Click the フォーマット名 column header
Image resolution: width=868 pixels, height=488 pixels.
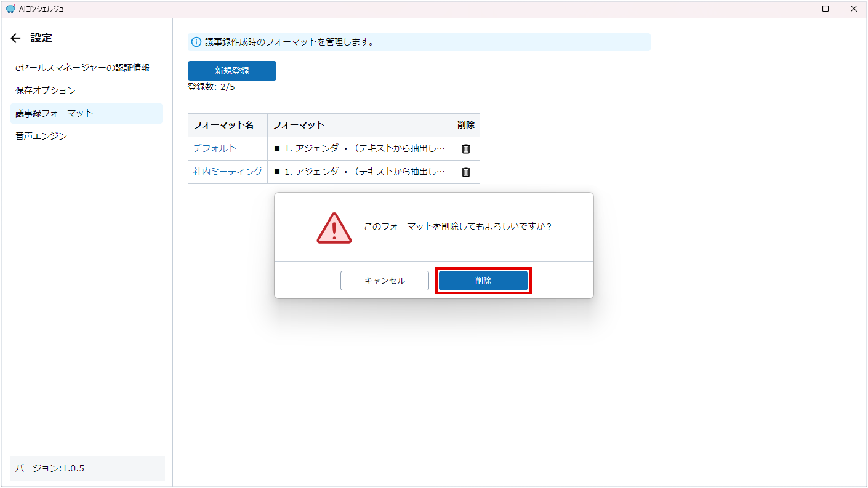(223, 125)
